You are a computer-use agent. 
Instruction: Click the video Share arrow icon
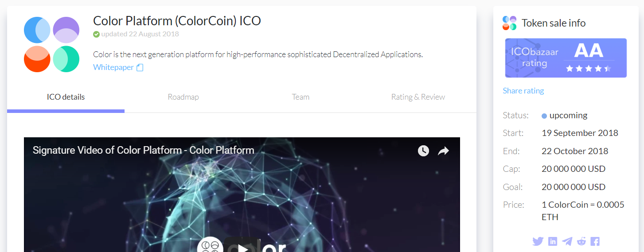tap(443, 151)
